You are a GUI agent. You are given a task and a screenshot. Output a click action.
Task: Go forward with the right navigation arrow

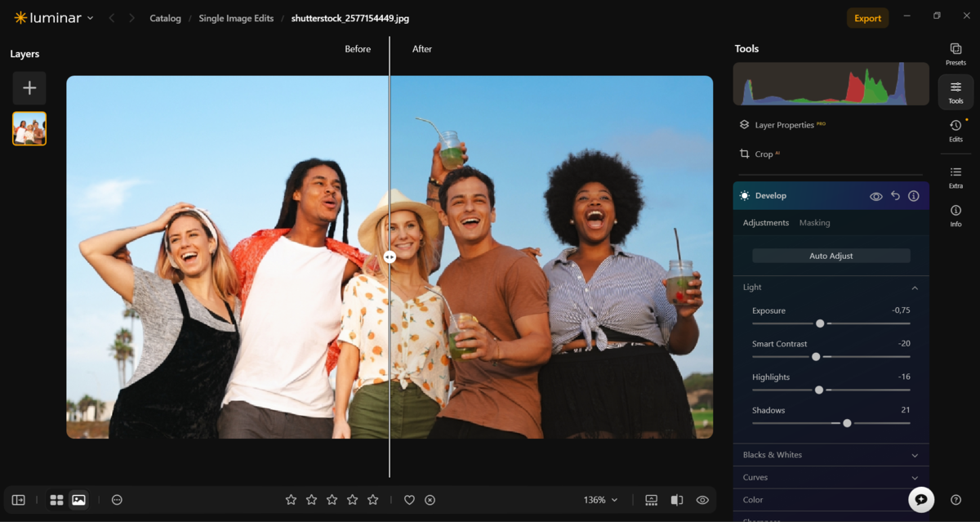tap(131, 18)
